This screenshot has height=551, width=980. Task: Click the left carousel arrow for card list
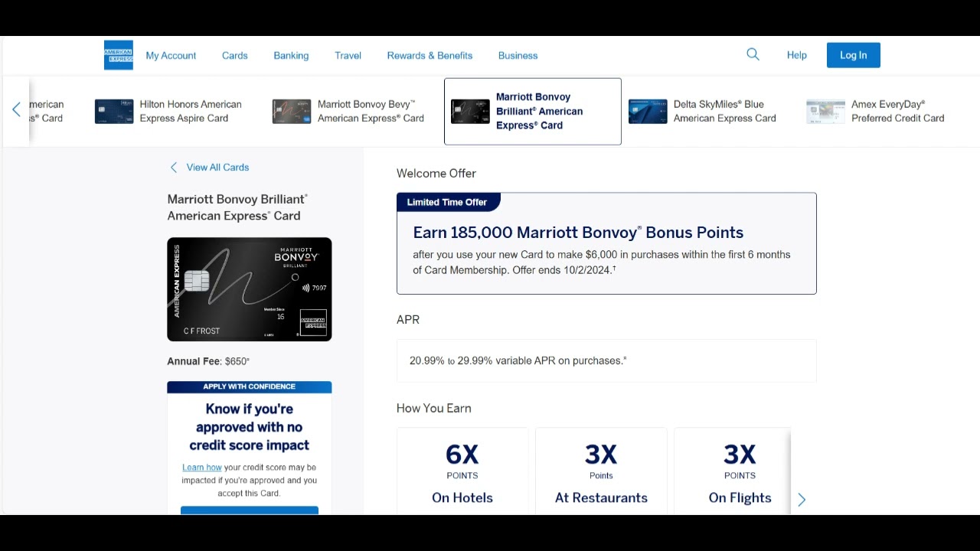point(16,110)
